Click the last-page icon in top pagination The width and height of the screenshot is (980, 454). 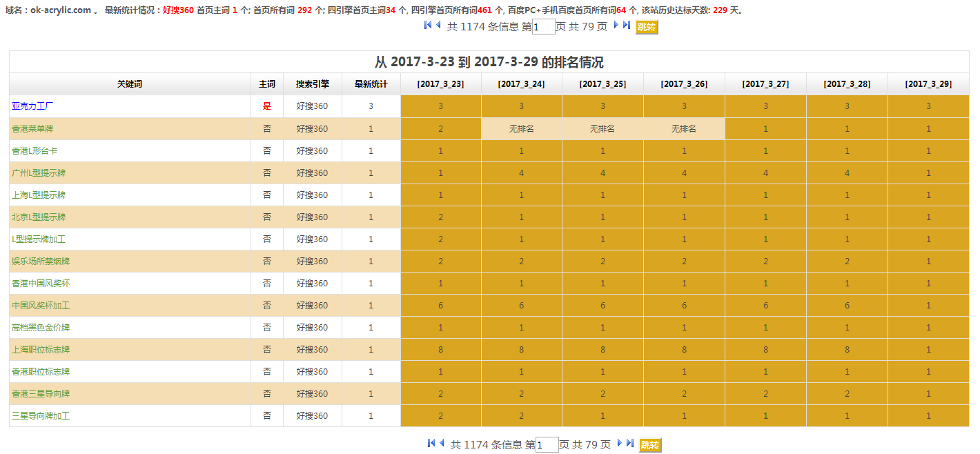(x=627, y=26)
